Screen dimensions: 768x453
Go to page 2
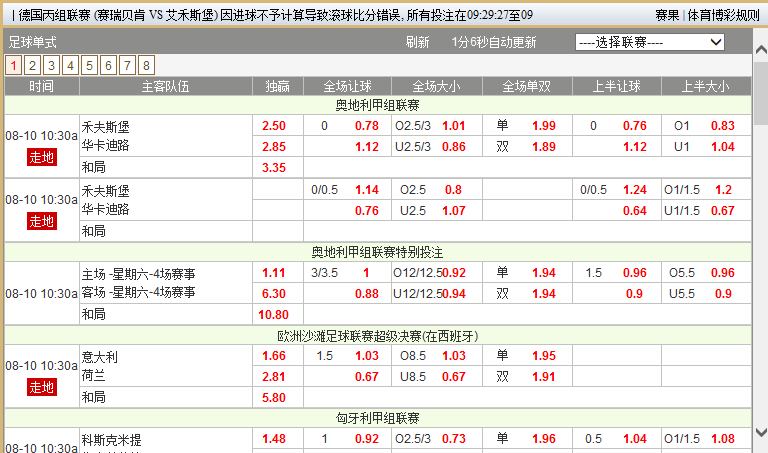pyautogui.click(x=32, y=65)
